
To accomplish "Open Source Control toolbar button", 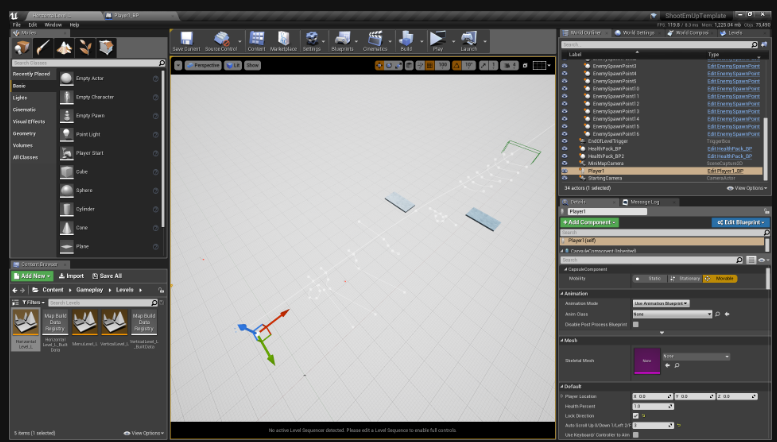I will (221, 41).
